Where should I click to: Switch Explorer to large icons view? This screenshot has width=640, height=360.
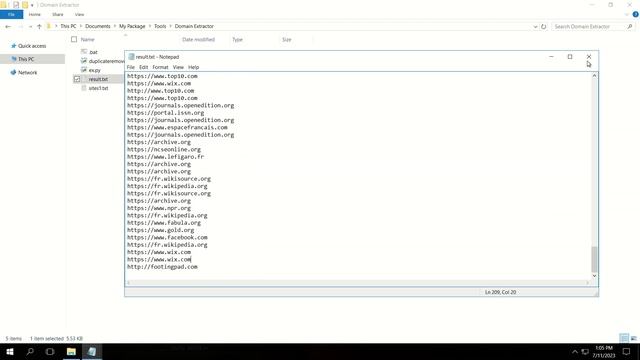(633, 338)
